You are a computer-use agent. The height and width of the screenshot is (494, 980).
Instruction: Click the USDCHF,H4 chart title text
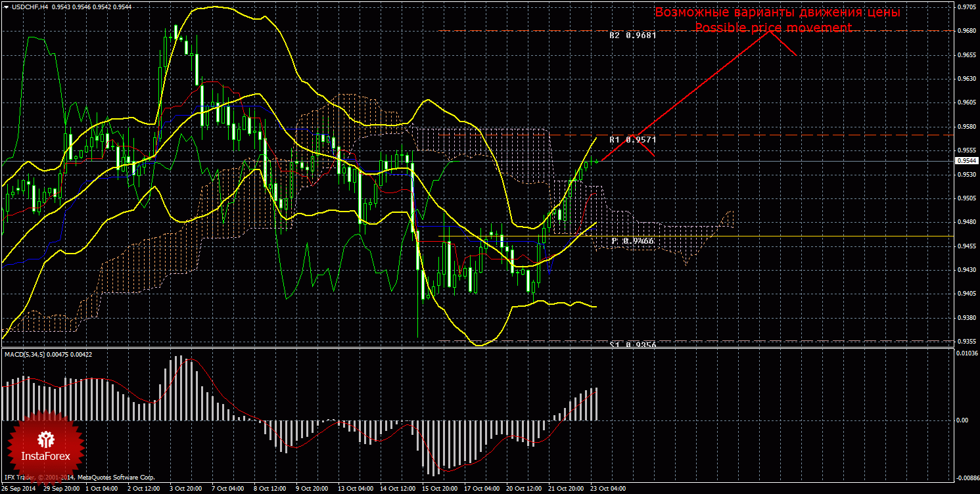coord(28,7)
